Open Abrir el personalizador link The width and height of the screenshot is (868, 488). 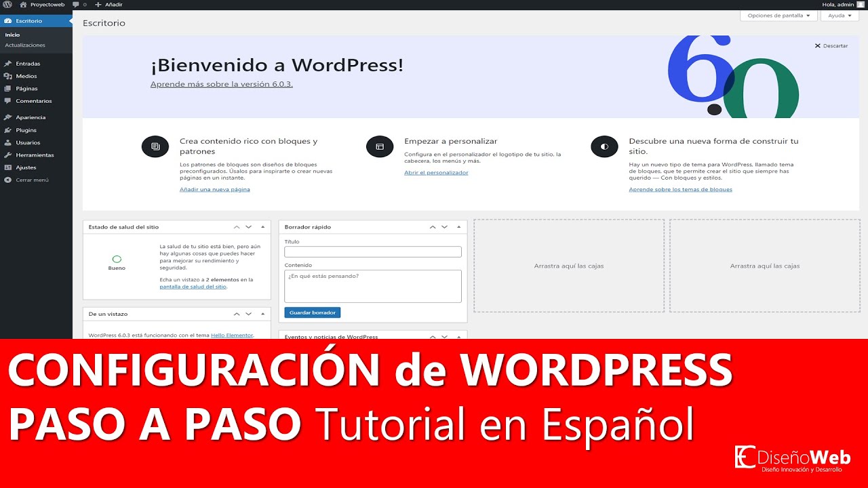point(436,173)
